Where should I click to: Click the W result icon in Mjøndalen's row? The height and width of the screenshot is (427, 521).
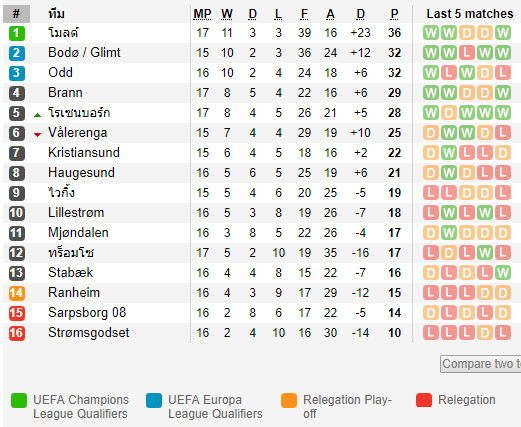coord(449,233)
